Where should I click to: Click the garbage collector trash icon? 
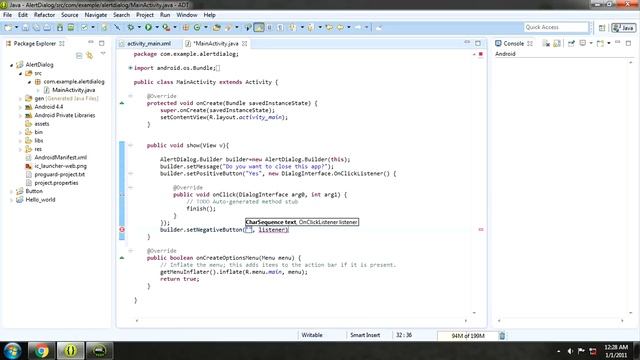[502, 336]
